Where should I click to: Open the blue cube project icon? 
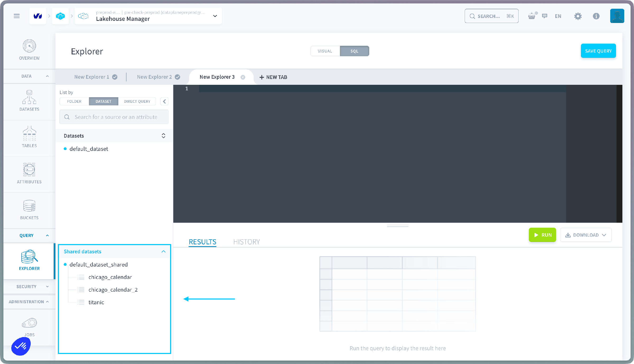coord(60,16)
